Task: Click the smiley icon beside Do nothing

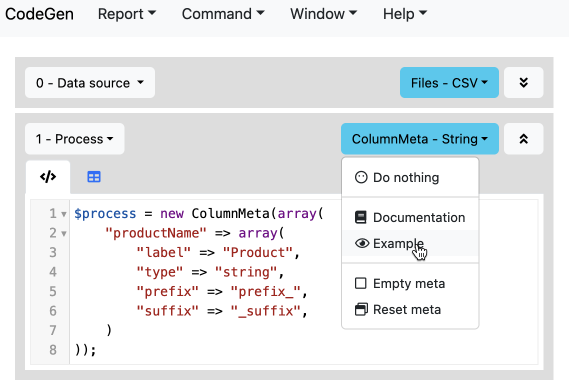Action: (361, 177)
